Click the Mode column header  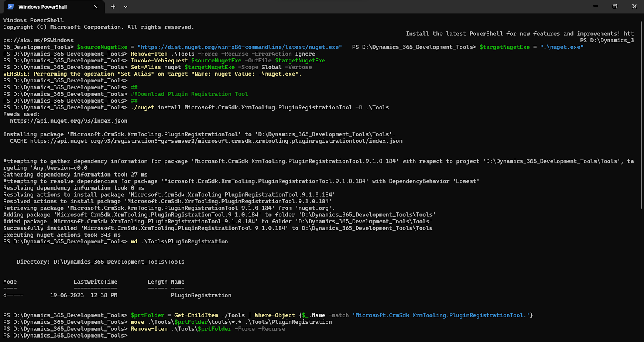(10, 282)
